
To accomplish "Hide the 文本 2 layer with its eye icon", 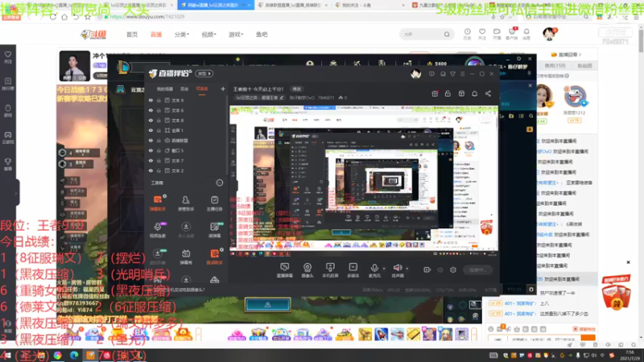I will (151, 171).
